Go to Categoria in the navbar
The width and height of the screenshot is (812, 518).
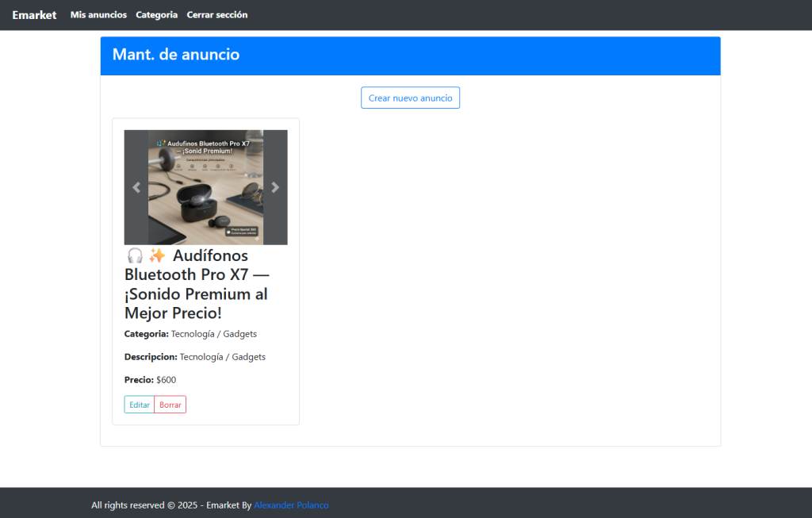[156, 15]
